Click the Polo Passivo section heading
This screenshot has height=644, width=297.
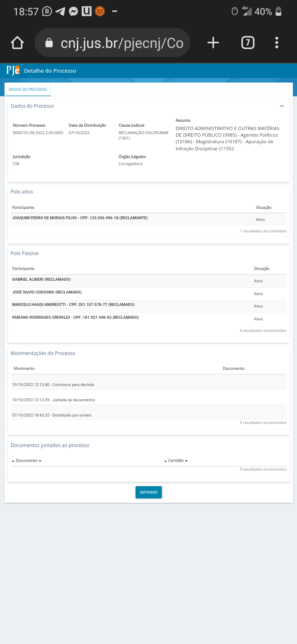click(x=25, y=253)
